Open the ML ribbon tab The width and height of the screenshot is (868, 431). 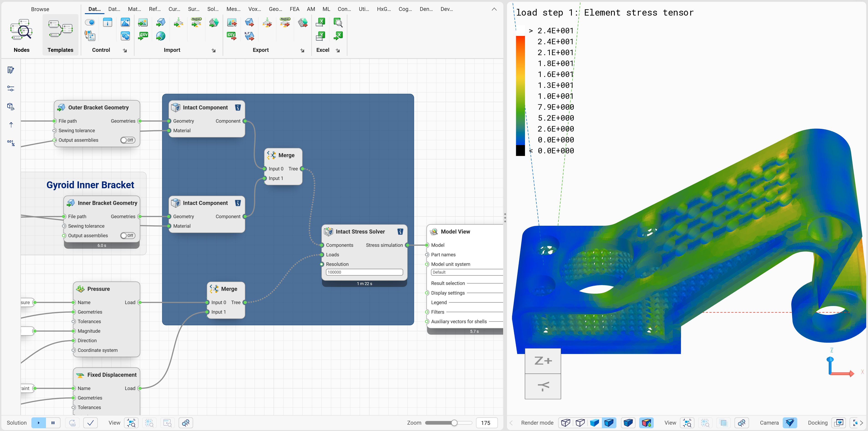(x=326, y=9)
